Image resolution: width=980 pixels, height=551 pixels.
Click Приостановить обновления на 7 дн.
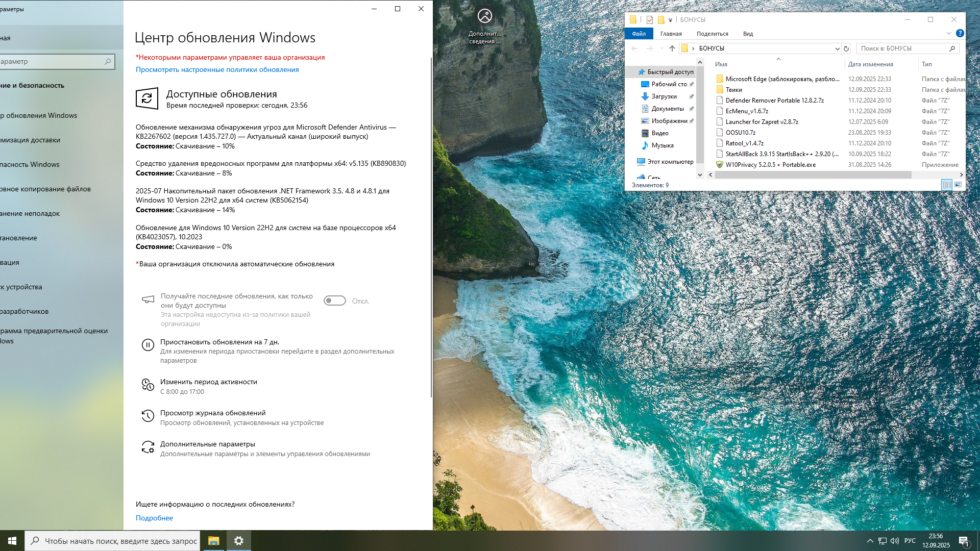click(x=219, y=342)
